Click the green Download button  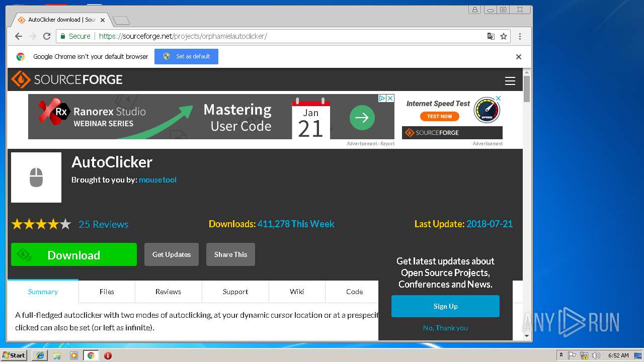coord(74,254)
